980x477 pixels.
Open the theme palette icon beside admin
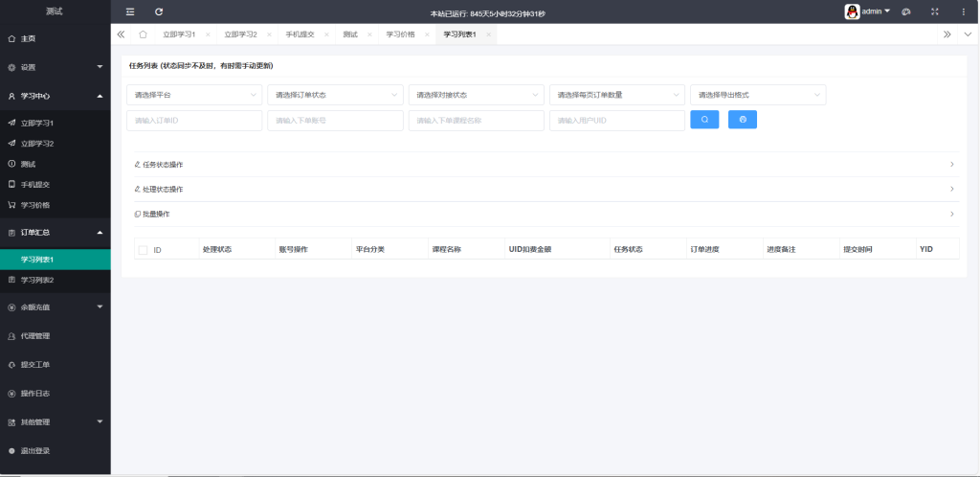click(905, 11)
